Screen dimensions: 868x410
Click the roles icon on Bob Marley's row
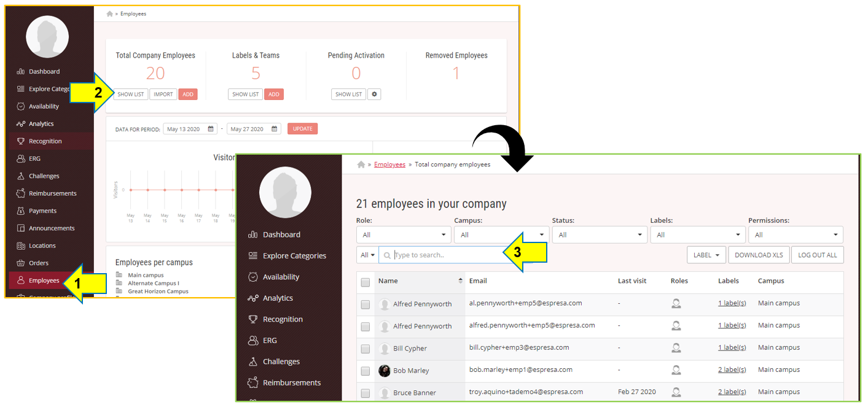coord(676,370)
